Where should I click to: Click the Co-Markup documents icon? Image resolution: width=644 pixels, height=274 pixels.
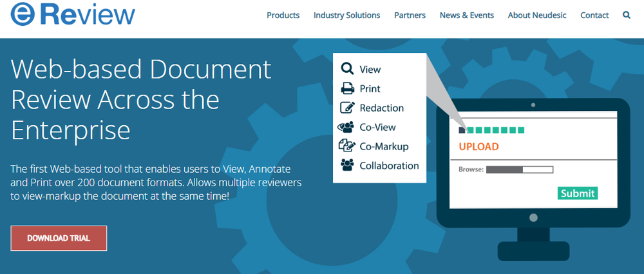pos(347,146)
